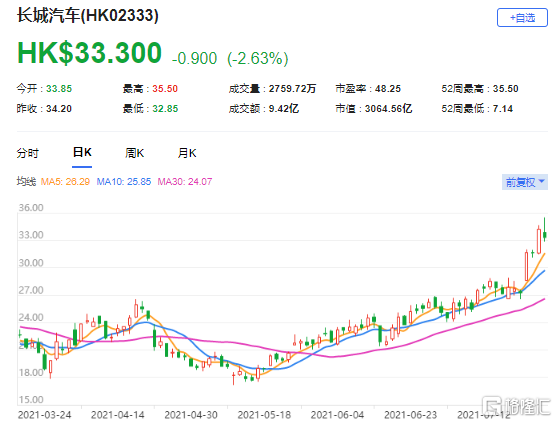
Task: Click the 27.00 price axis label
Action: (31, 290)
